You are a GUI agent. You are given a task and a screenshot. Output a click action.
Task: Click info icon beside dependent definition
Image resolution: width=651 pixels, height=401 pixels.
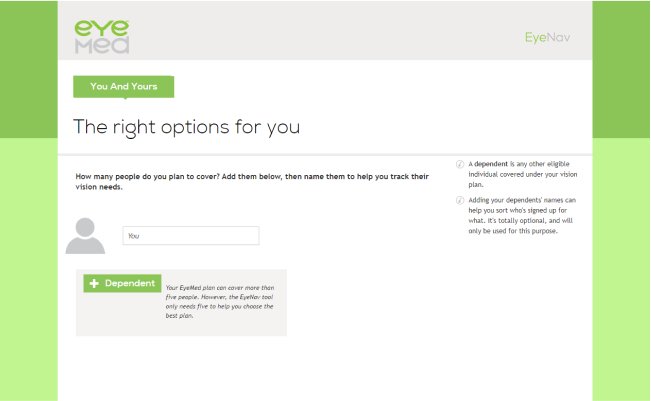pos(460,164)
